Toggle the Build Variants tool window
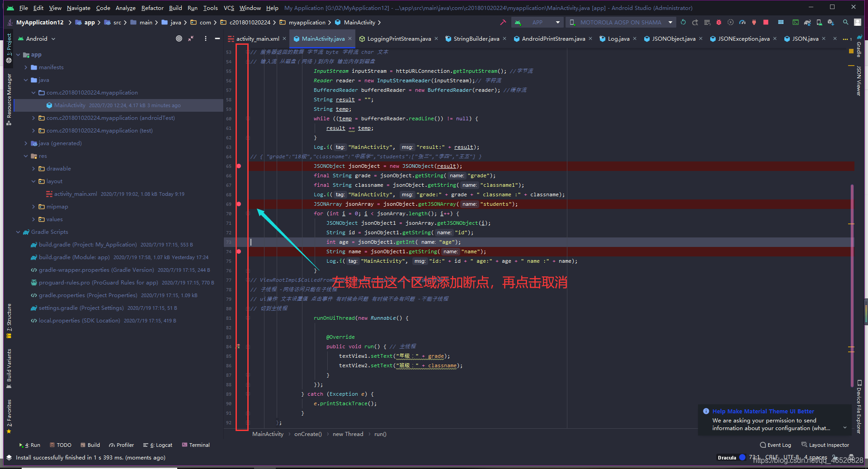The height and width of the screenshot is (469, 868). (x=9, y=369)
